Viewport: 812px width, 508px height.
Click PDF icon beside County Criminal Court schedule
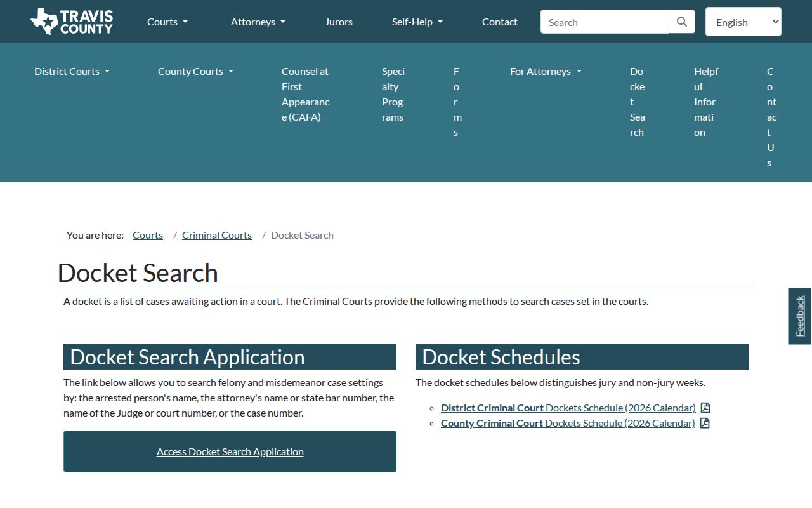tap(704, 423)
